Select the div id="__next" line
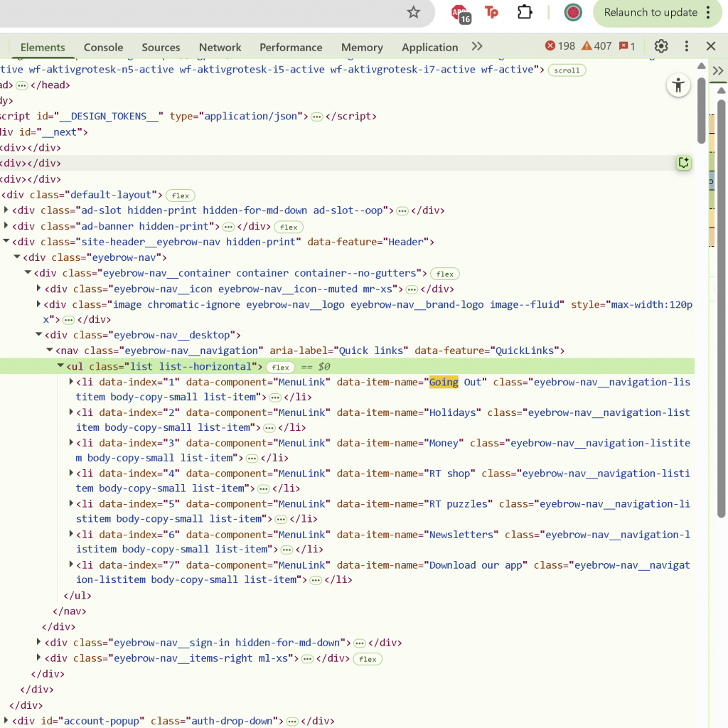Viewport: 728px width, 728px height. point(44,132)
